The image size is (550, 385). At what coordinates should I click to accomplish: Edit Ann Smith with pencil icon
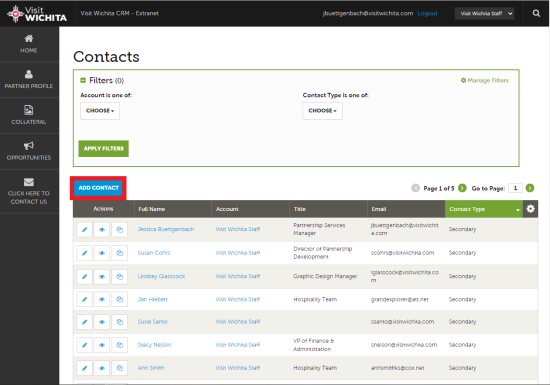point(85,368)
